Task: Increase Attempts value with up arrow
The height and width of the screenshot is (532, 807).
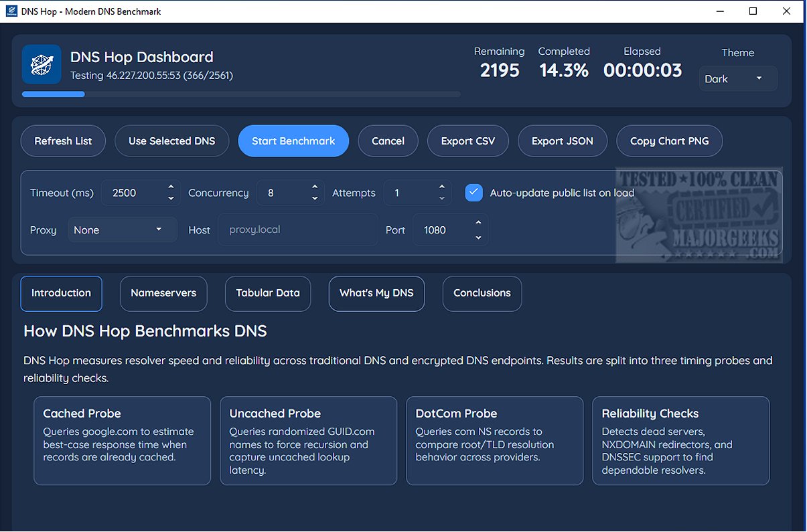Action: pyautogui.click(x=441, y=187)
